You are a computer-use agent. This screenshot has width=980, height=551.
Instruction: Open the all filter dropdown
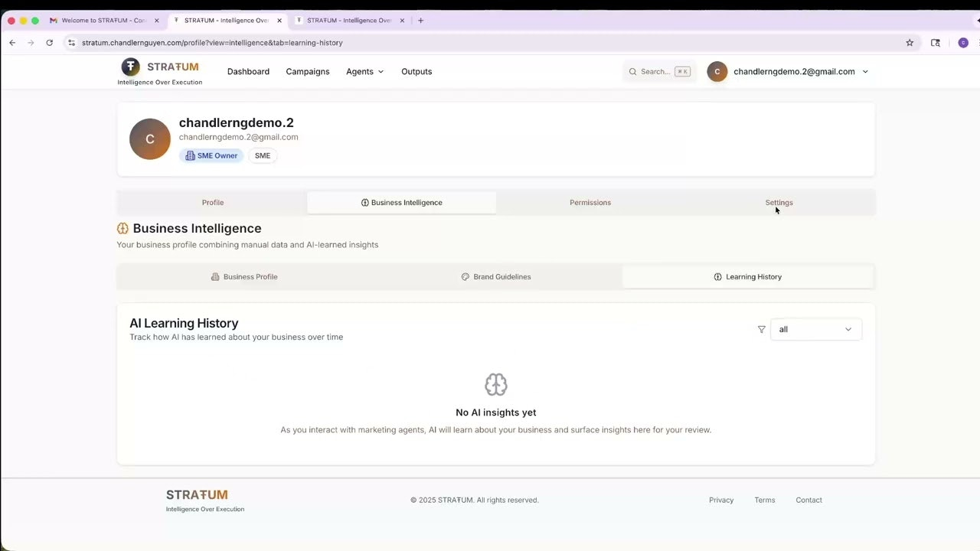tap(815, 329)
